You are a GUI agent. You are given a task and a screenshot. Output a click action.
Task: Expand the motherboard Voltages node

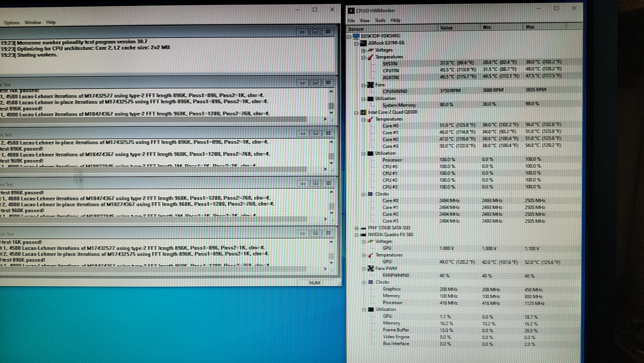363,51
